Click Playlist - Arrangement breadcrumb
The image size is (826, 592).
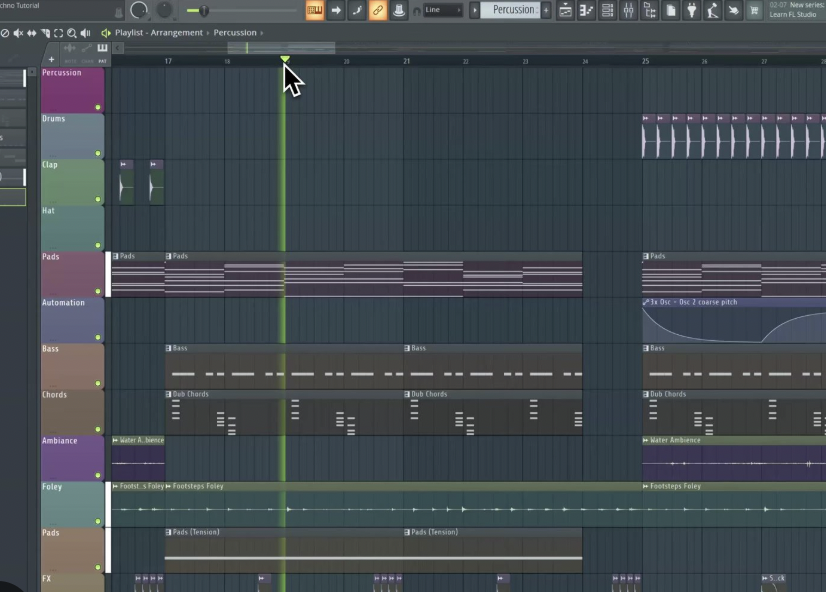[x=159, y=33]
